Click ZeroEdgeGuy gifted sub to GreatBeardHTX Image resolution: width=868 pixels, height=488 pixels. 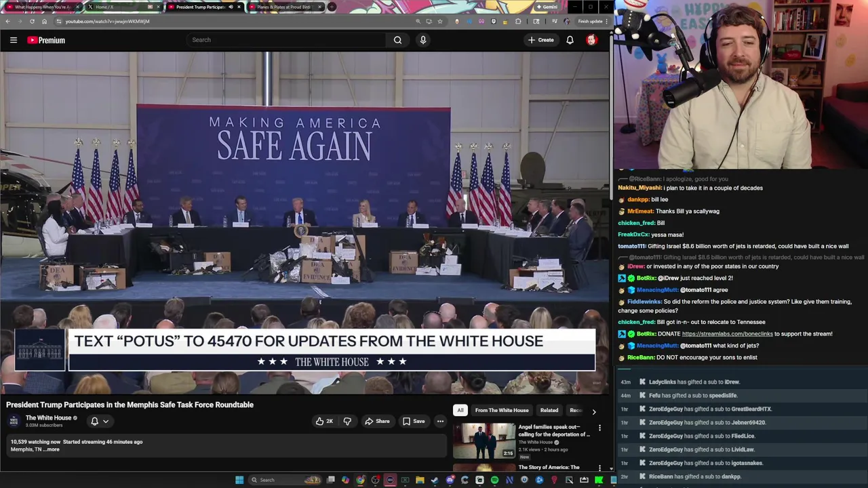click(710, 409)
